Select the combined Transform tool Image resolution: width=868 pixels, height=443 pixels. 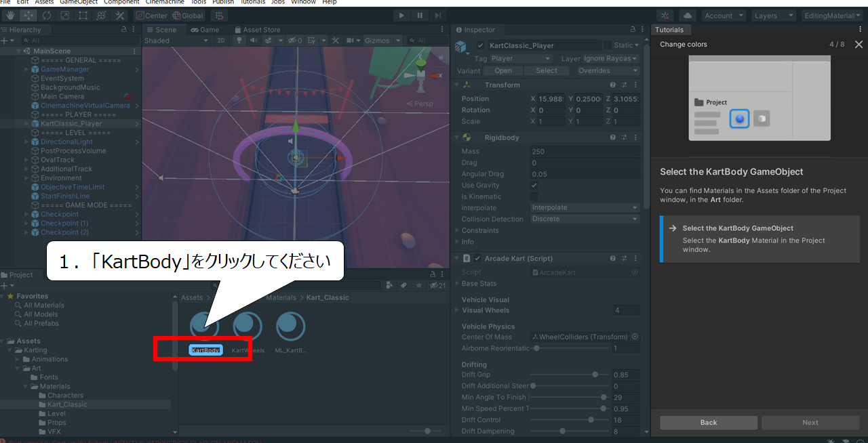(x=102, y=16)
